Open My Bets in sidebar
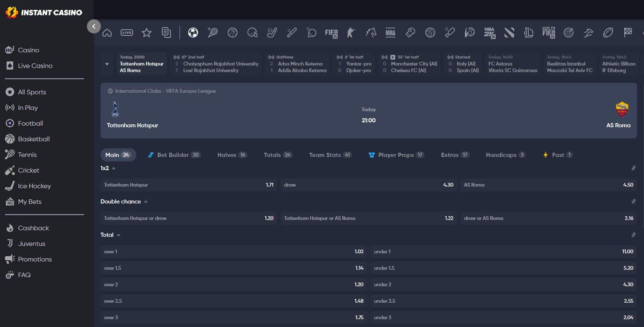This screenshot has width=644, height=327. pyautogui.click(x=30, y=201)
